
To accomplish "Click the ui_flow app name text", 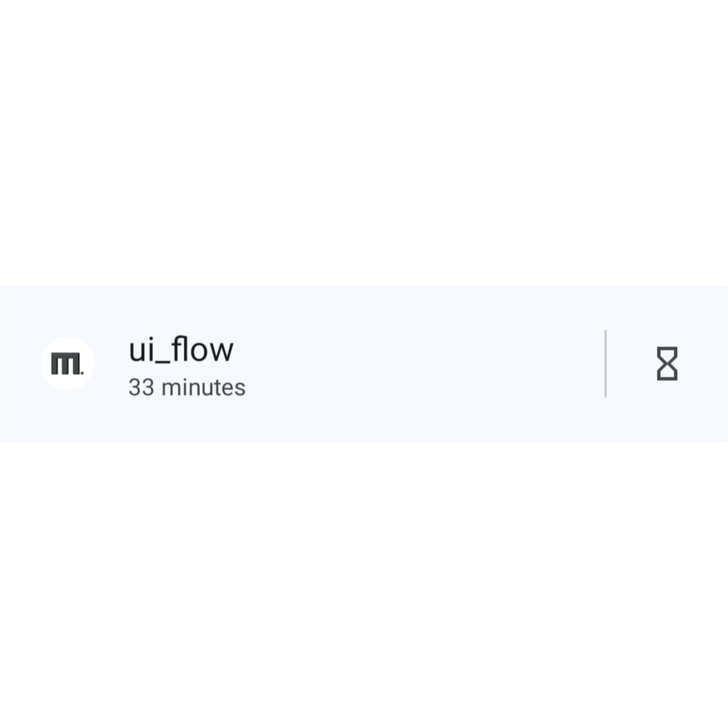I will point(181,350).
